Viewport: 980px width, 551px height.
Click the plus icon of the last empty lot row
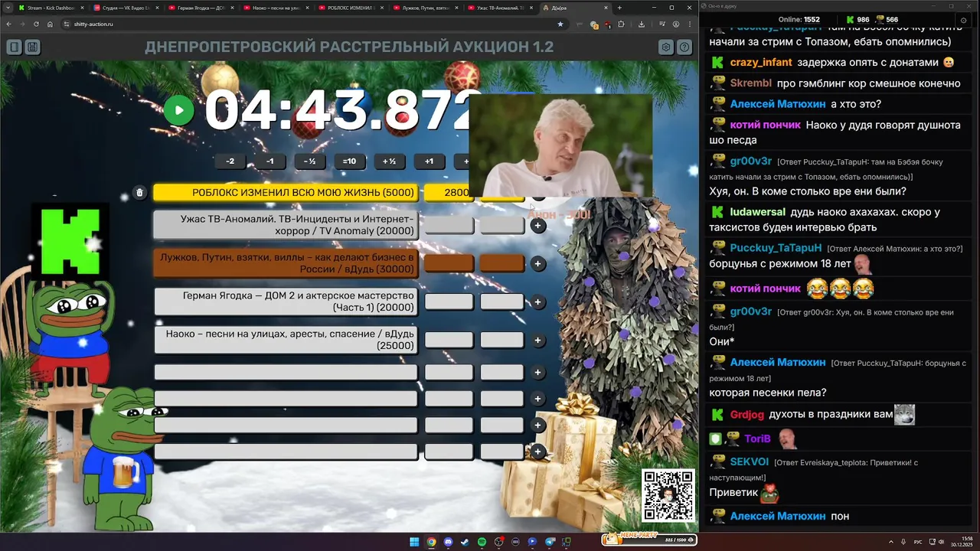tap(537, 452)
